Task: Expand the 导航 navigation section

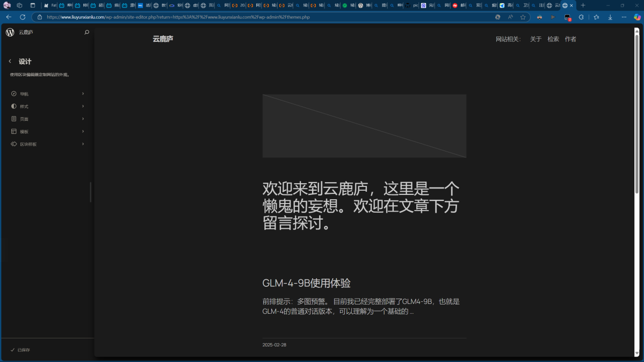Action: click(x=47, y=93)
